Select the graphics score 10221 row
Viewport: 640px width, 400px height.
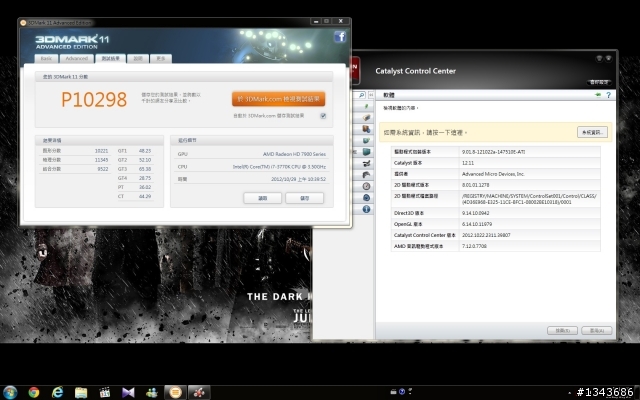75,151
